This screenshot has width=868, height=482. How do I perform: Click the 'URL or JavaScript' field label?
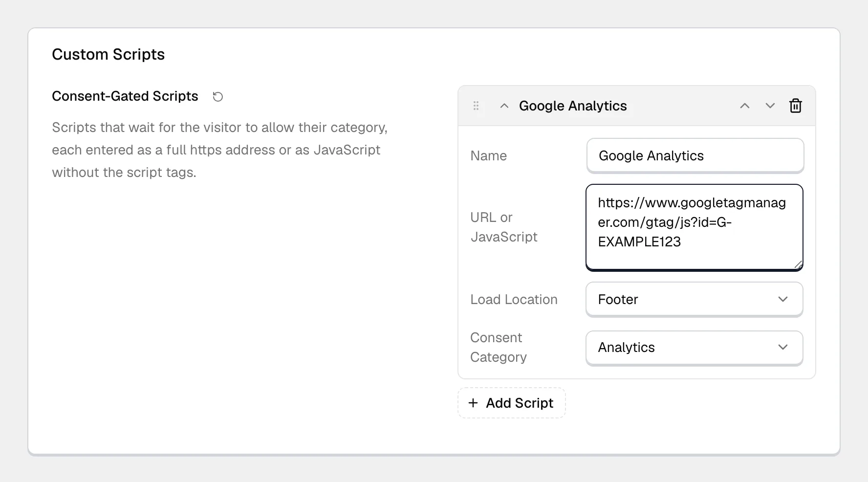tap(504, 227)
